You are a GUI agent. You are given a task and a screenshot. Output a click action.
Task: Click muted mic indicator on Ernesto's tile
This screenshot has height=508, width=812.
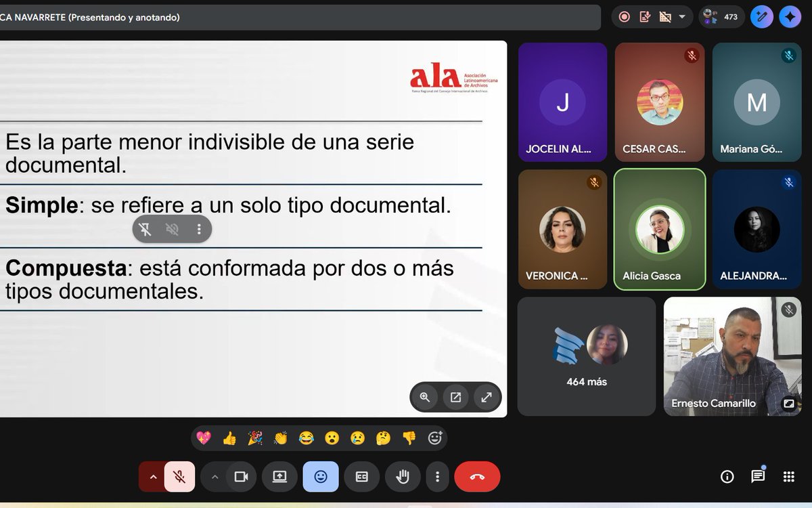788,310
